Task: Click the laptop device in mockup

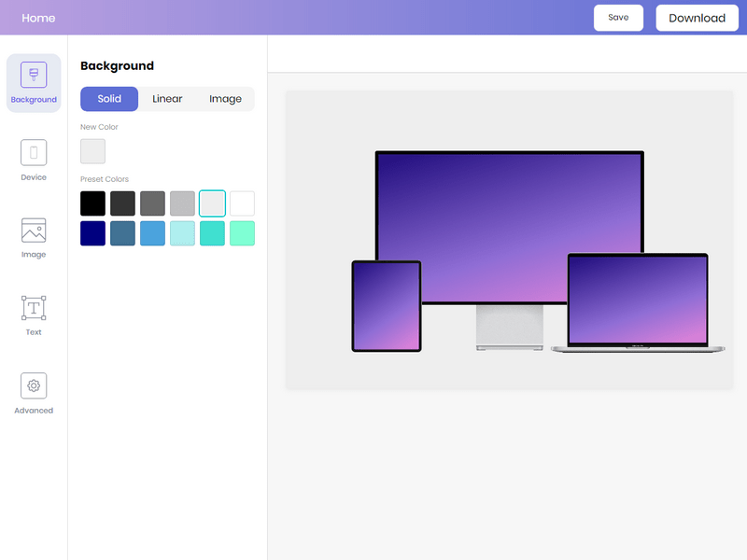Action: point(638,301)
